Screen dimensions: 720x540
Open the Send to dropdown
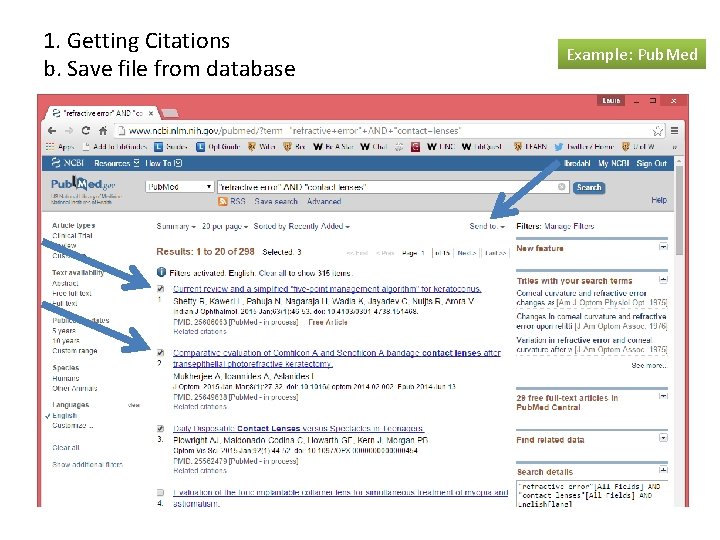[487, 226]
